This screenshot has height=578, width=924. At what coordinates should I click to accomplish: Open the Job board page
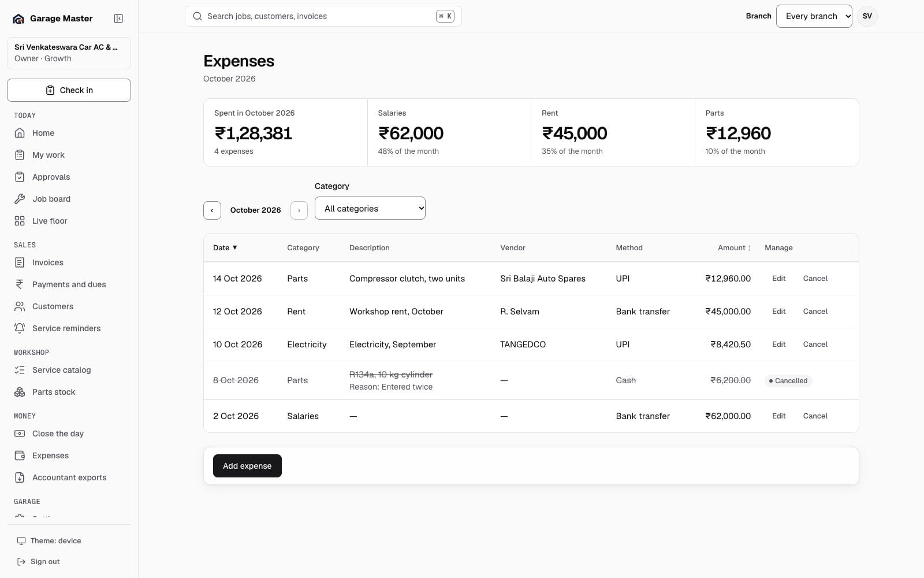[x=69, y=199]
